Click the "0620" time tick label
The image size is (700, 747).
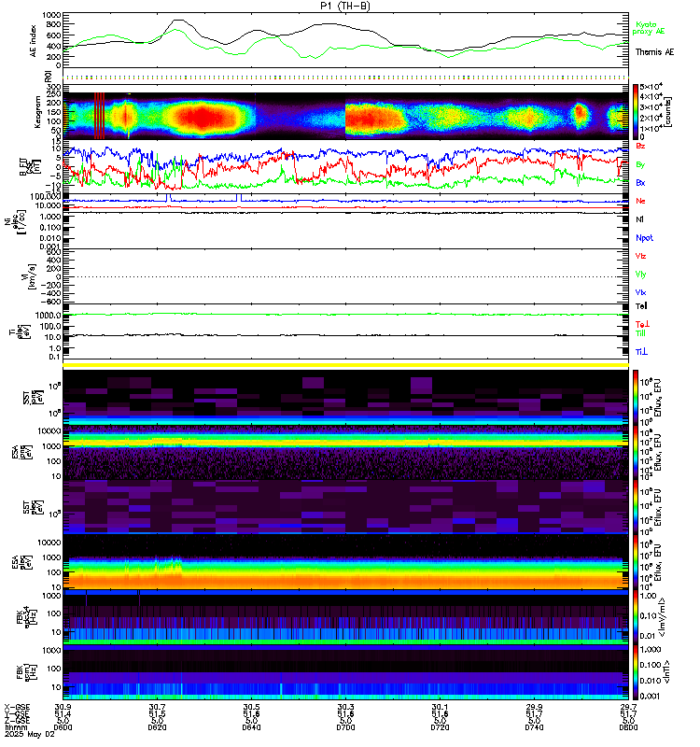(x=157, y=727)
